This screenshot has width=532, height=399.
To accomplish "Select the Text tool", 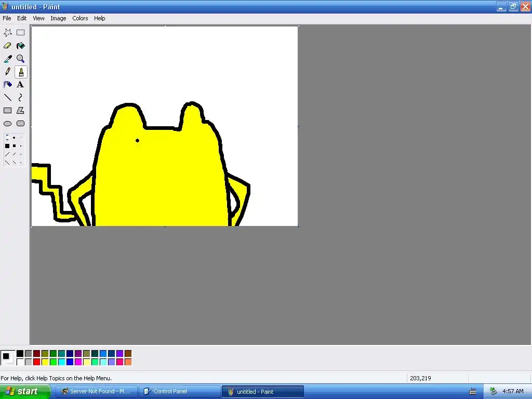I will tap(21, 85).
